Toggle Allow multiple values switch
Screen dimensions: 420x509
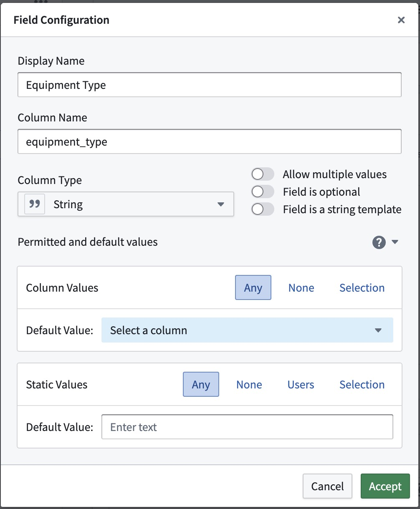pos(263,174)
